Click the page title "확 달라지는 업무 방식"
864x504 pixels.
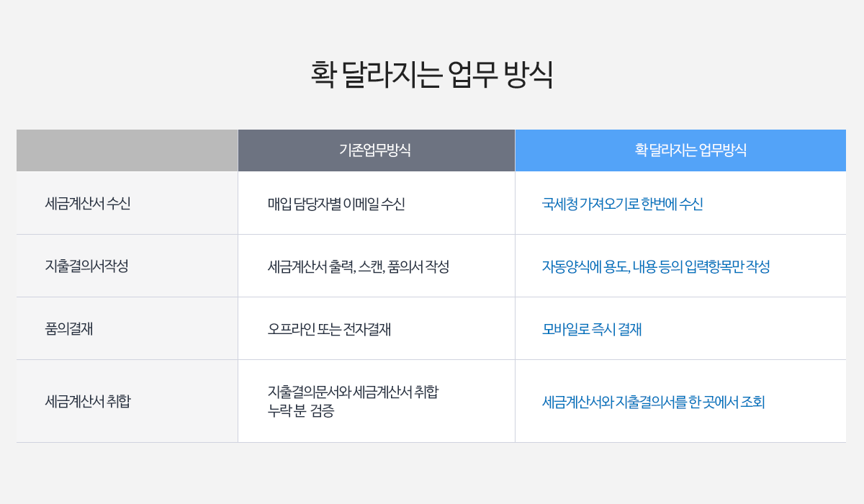pos(432,74)
